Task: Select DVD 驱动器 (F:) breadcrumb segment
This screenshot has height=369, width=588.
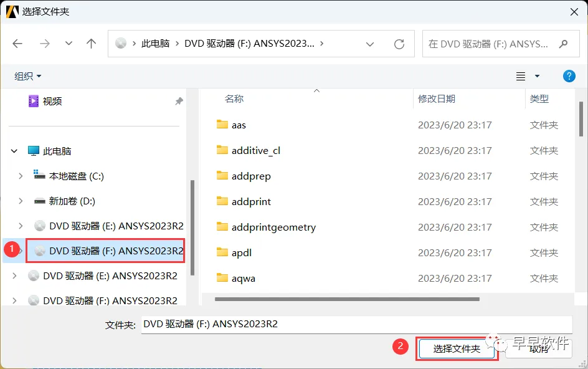Action: pos(249,44)
